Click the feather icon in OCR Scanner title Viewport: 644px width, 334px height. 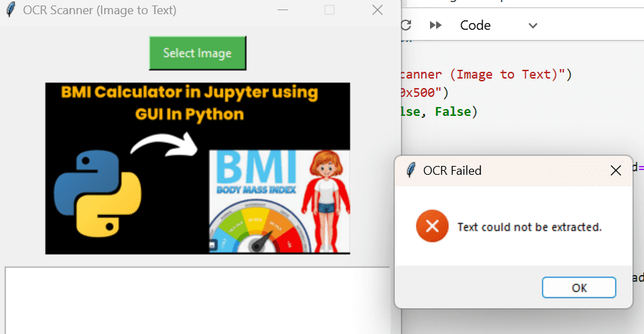[11, 10]
